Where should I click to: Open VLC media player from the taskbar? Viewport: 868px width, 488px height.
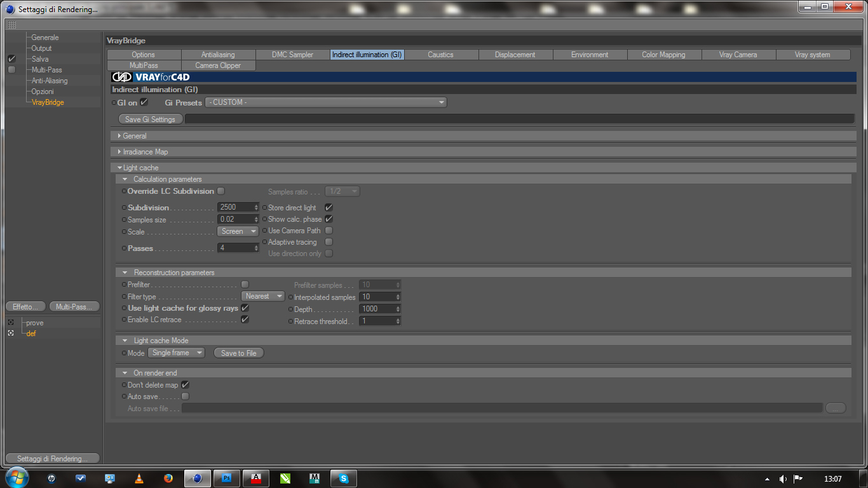(x=139, y=478)
